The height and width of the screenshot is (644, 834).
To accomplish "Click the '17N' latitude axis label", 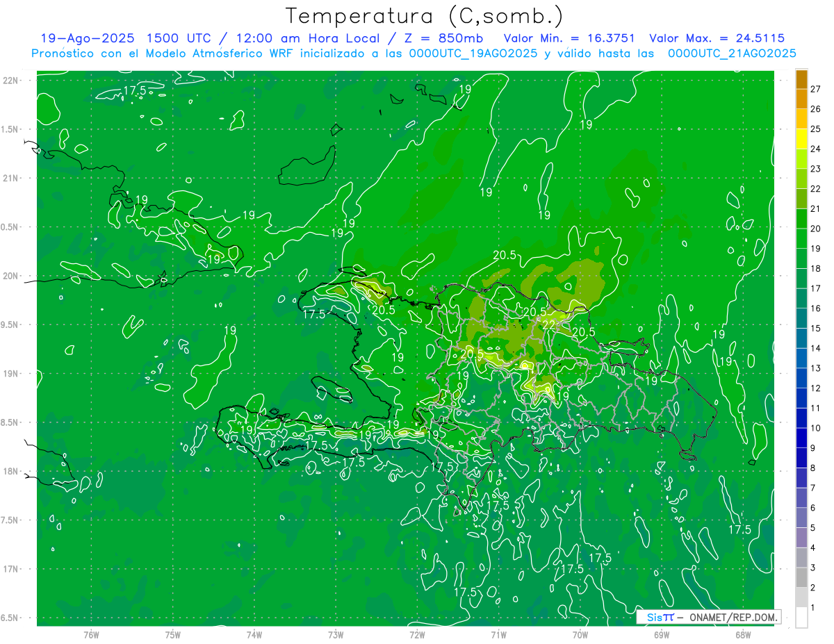I will 10,569.
